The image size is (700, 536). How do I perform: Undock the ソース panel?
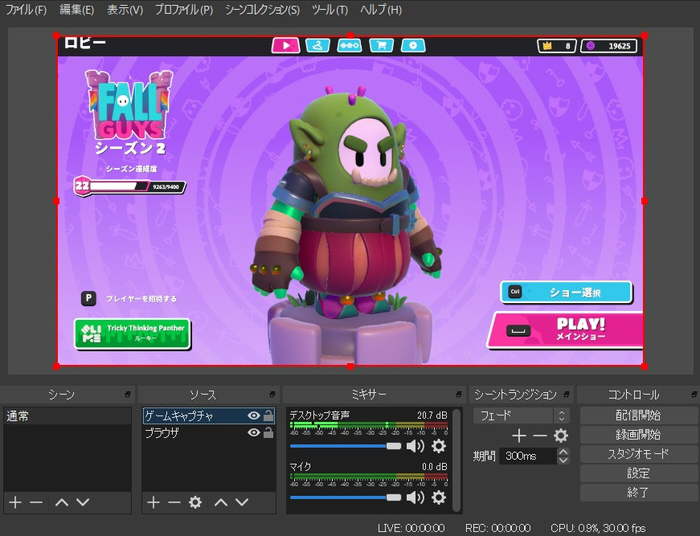pos(272,395)
